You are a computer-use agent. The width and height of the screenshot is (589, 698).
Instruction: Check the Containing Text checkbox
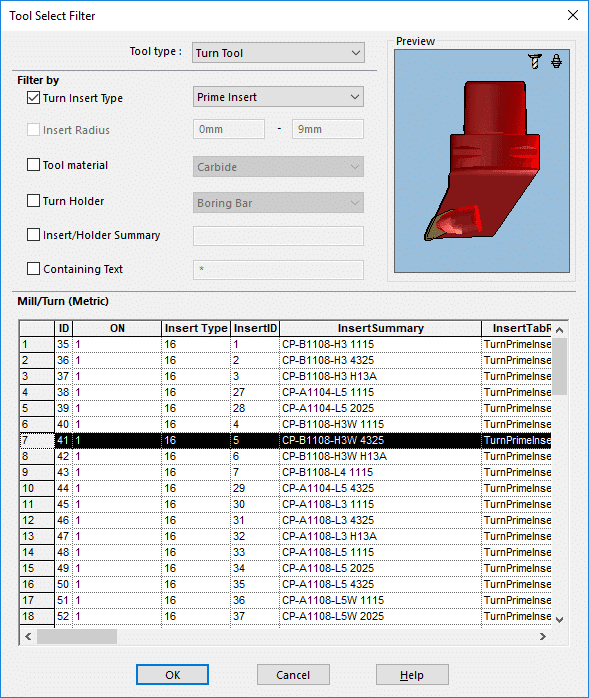tap(33, 268)
